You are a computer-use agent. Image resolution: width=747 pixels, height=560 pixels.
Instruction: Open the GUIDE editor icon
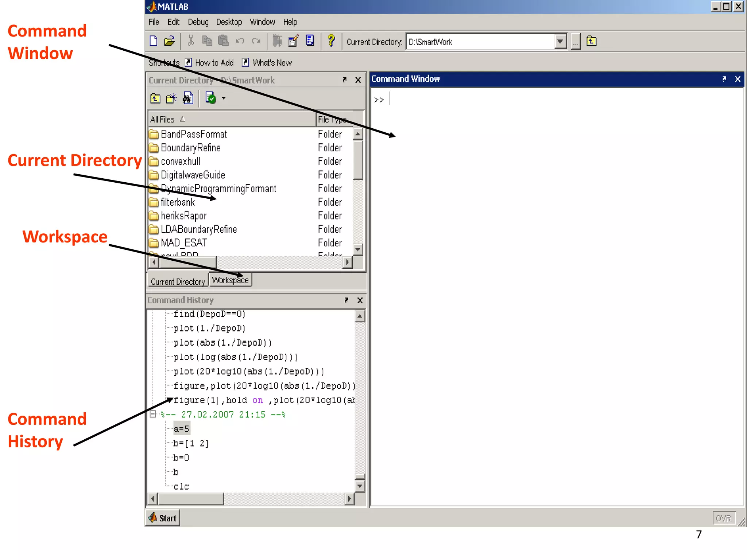click(294, 41)
